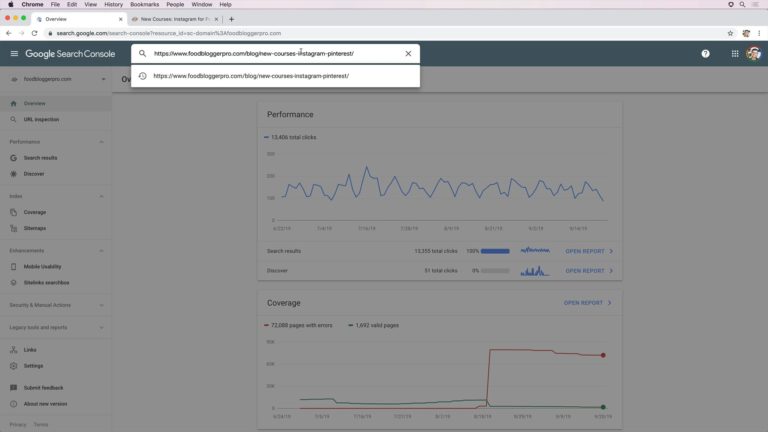Collapse the Performance sidebar section

point(101,142)
